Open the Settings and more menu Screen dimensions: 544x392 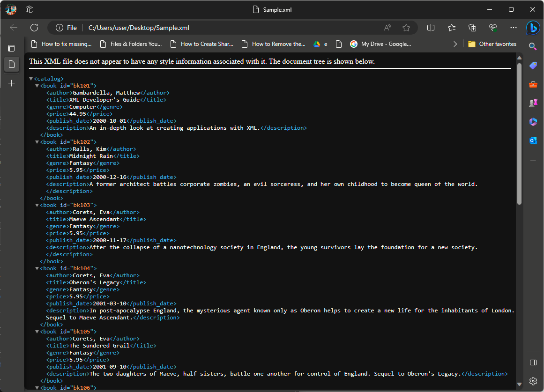[x=514, y=28]
